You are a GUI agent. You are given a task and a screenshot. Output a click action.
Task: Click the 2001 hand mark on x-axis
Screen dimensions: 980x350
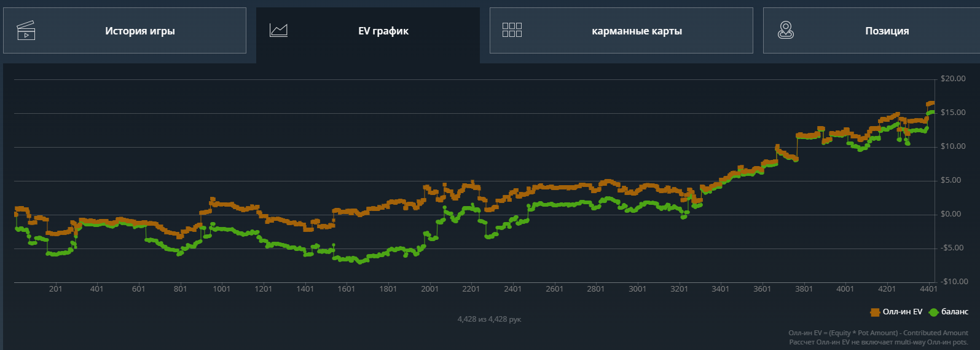(429, 289)
